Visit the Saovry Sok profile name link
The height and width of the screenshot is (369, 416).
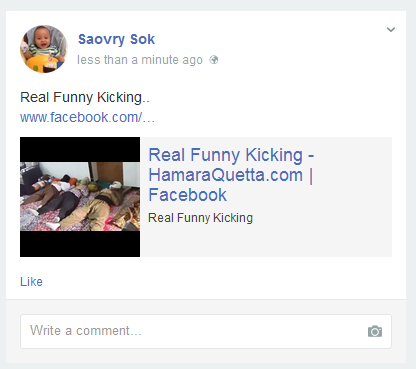116,39
